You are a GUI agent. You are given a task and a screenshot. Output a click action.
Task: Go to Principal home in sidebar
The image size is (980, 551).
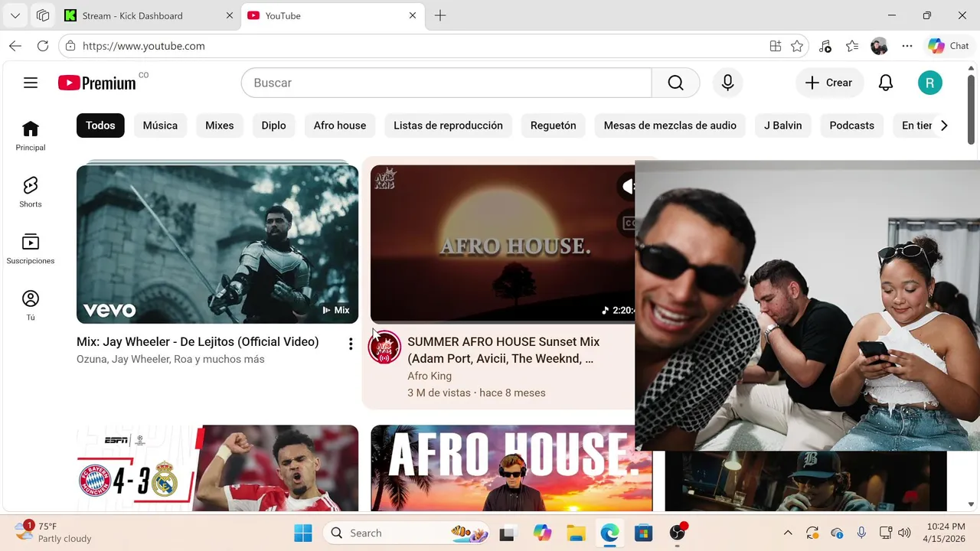(31, 135)
